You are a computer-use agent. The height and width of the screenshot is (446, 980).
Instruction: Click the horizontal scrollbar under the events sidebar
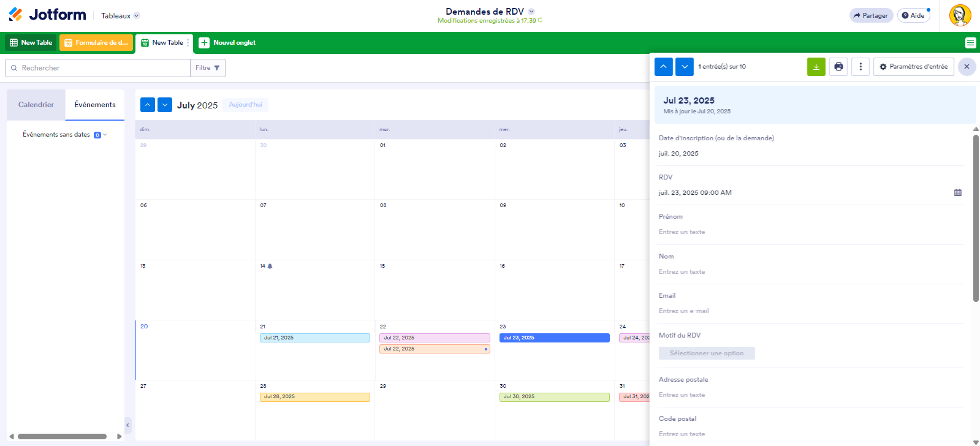62,437
